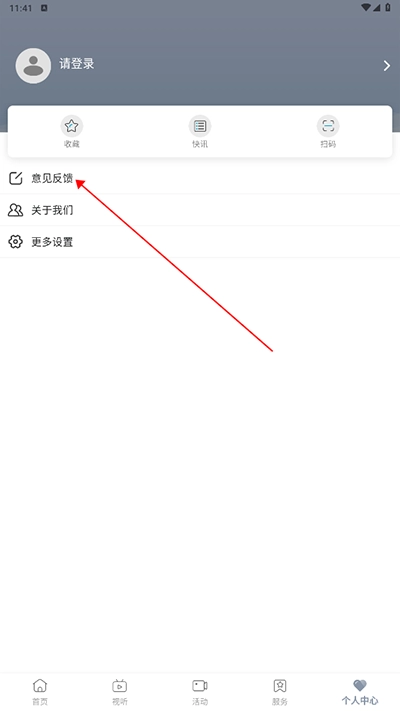Viewport: 400px width, 711px height.
Task: Switch to the 首页 home tab
Action: tap(40, 692)
